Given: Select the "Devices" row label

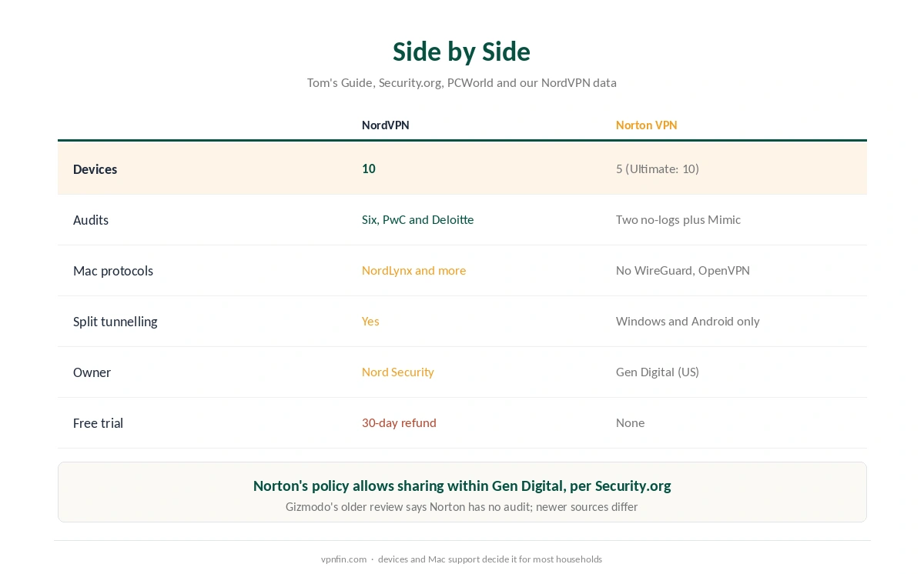Looking at the screenshot, I should [x=95, y=169].
